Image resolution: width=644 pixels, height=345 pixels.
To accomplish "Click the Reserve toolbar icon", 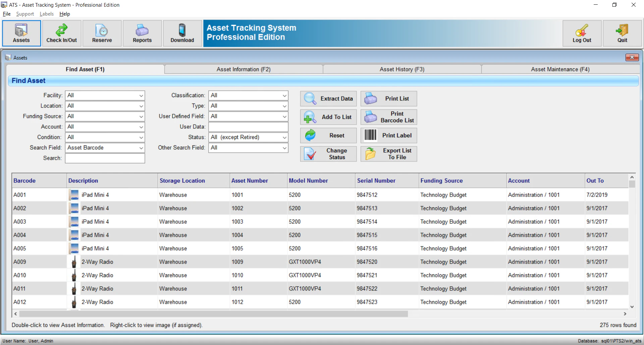I will coord(102,33).
